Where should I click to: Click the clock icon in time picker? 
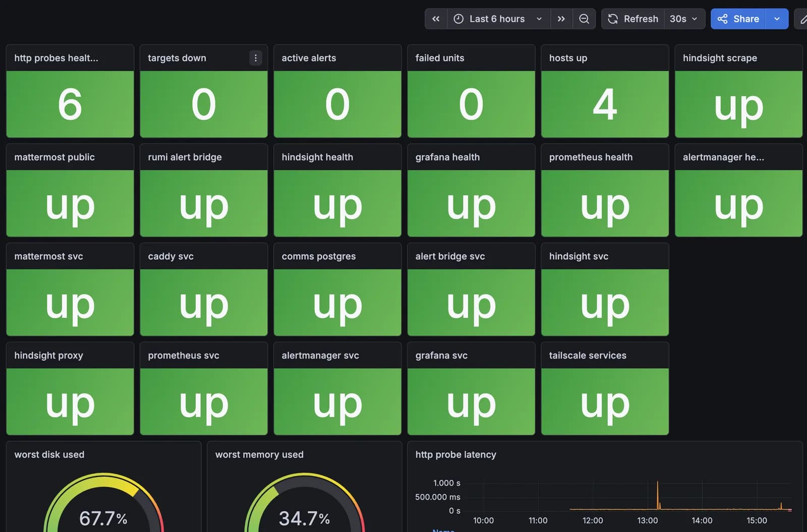458,19
